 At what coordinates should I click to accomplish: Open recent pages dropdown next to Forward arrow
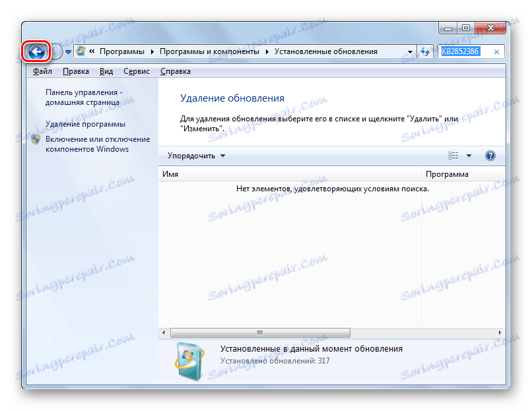pos(68,52)
